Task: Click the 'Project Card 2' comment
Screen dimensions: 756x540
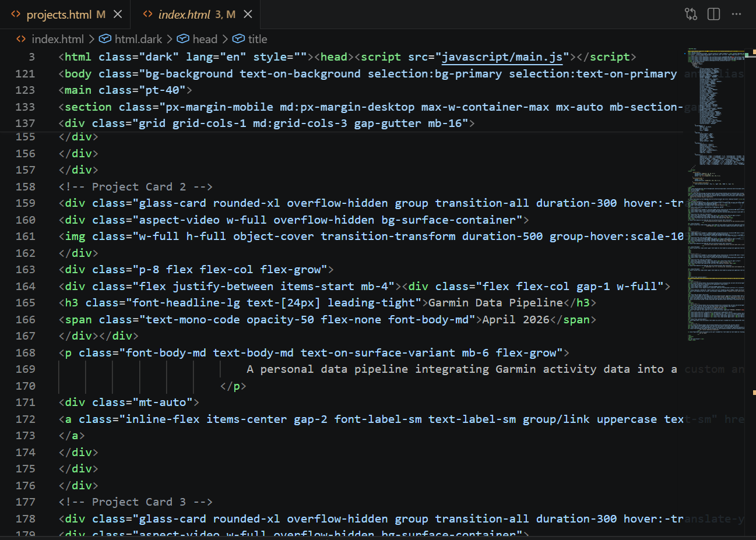Action: click(x=135, y=187)
